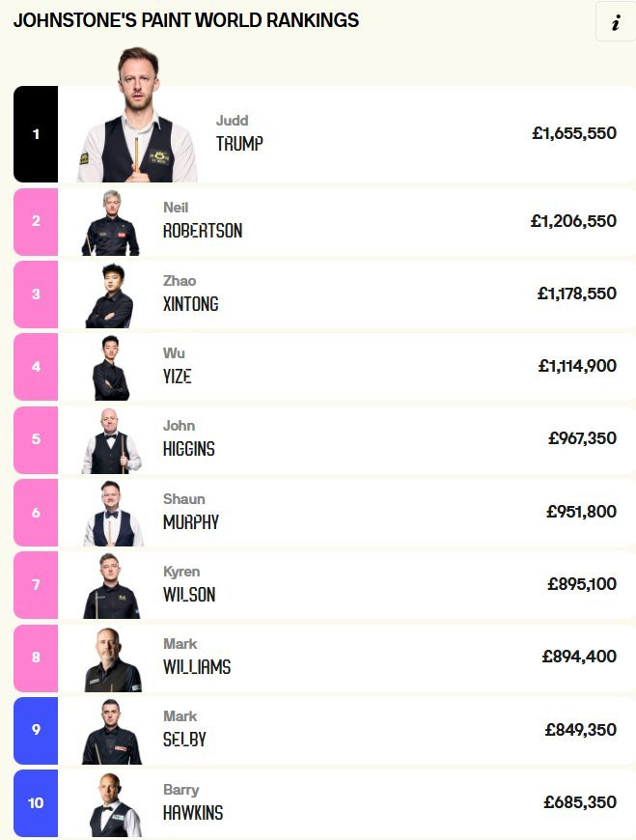Open Judd Trump's player photo
This screenshot has width=636, height=840.
click(138, 115)
